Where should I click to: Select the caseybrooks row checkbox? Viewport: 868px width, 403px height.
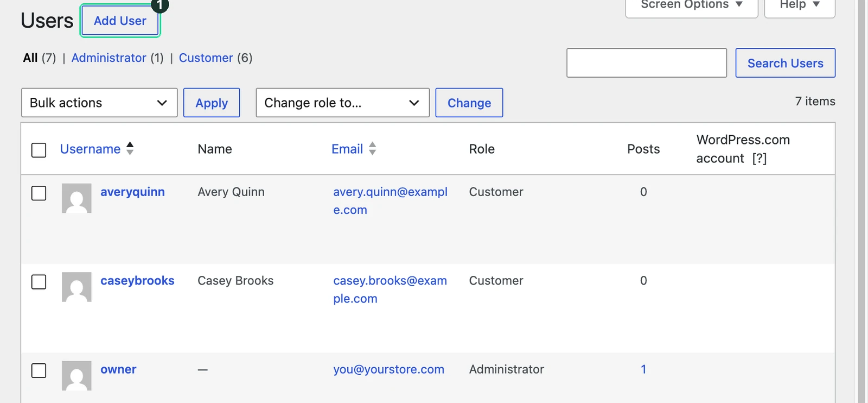(x=39, y=282)
